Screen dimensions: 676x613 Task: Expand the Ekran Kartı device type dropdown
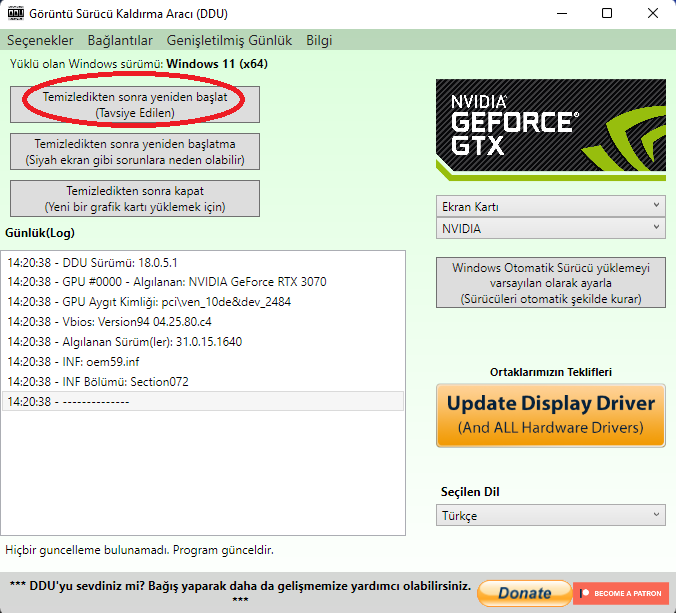(551, 206)
